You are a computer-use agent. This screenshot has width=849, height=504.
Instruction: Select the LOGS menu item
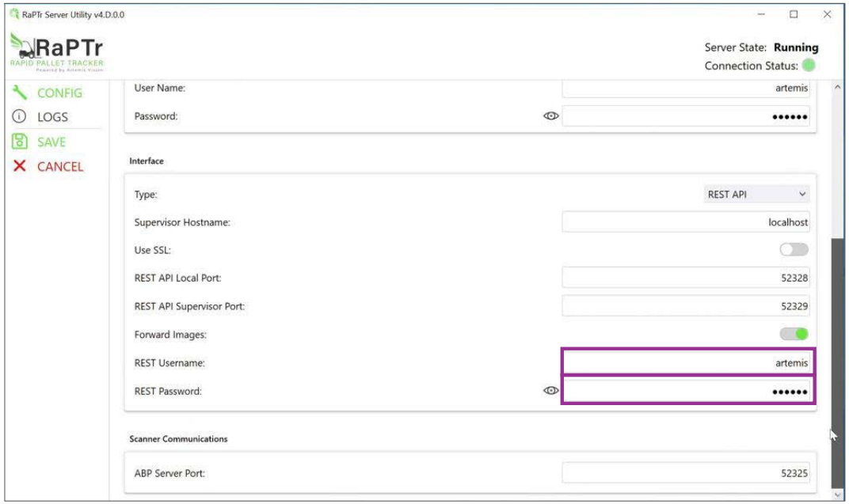pyautogui.click(x=54, y=117)
